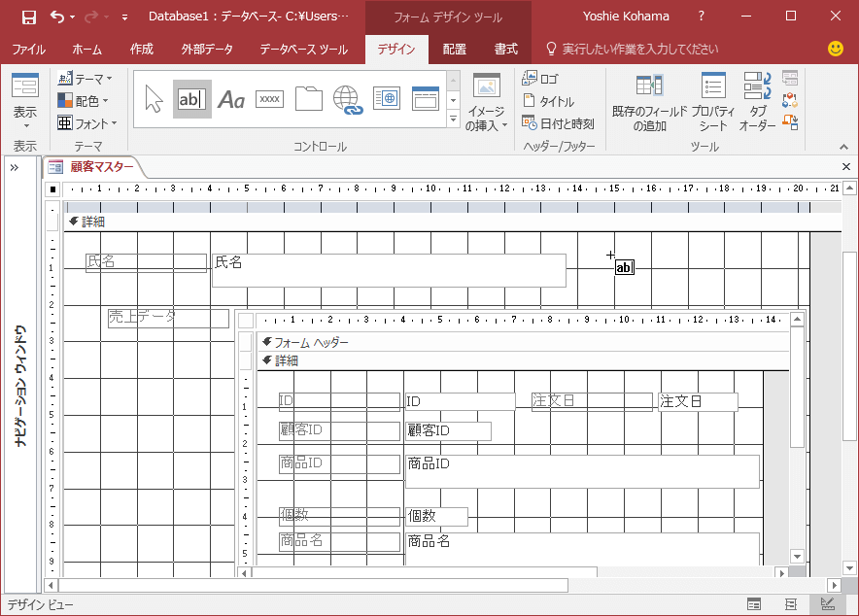Screen dimensions: 859x616
Task: Insert a Hyperlink control
Action: (x=347, y=99)
